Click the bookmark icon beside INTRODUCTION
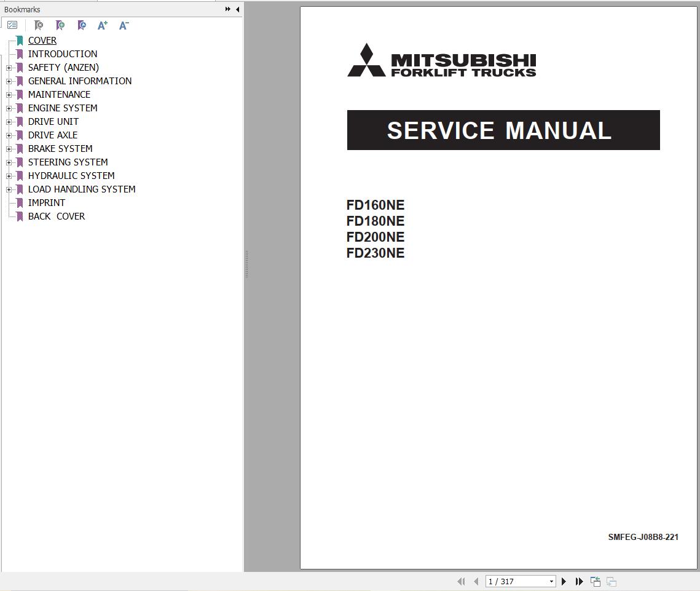Screen dimensions: 700x591 pyautogui.click(x=20, y=54)
